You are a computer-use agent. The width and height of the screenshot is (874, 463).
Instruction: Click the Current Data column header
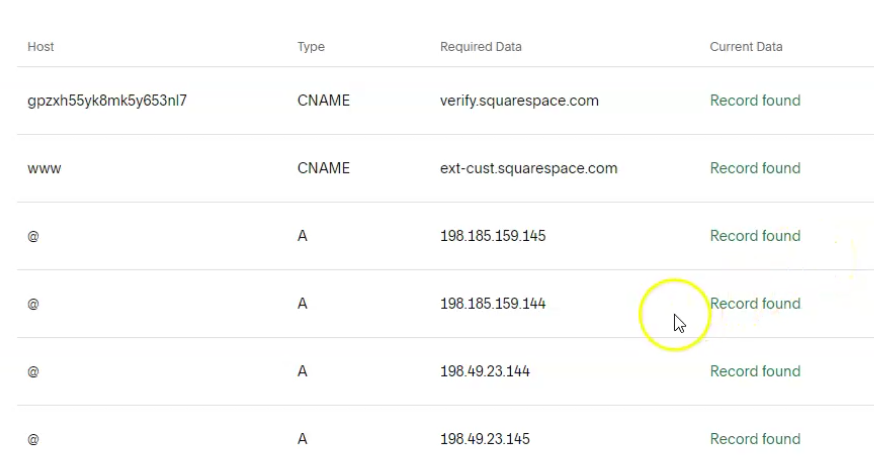click(x=746, y=47)
